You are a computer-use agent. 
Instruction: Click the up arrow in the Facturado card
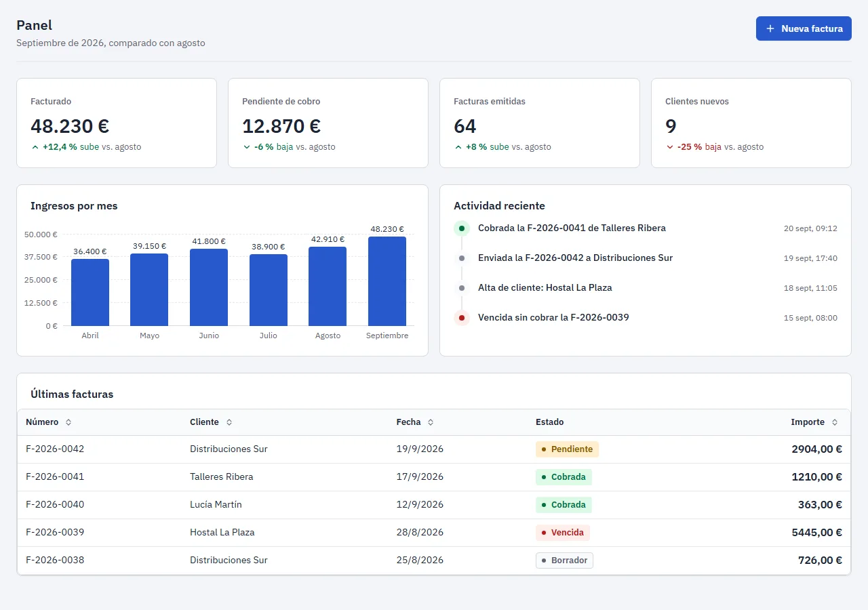35,147
